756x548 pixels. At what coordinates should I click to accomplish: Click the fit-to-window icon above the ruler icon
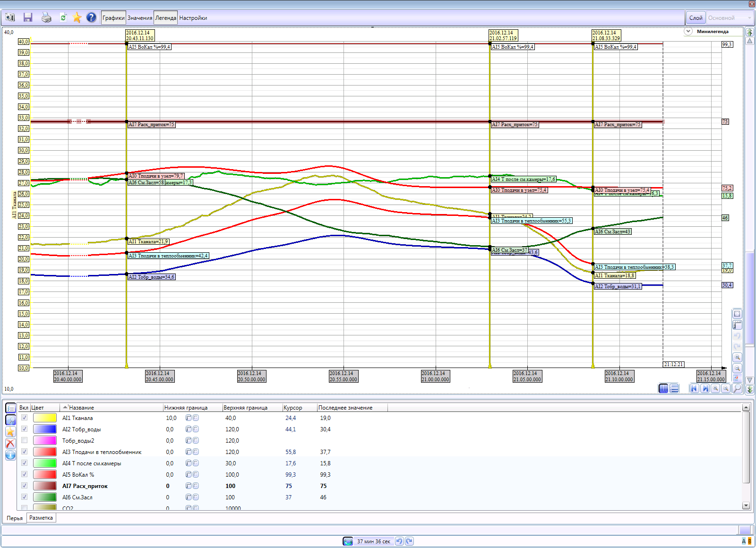pyautogui.click(x=737, y=314)
